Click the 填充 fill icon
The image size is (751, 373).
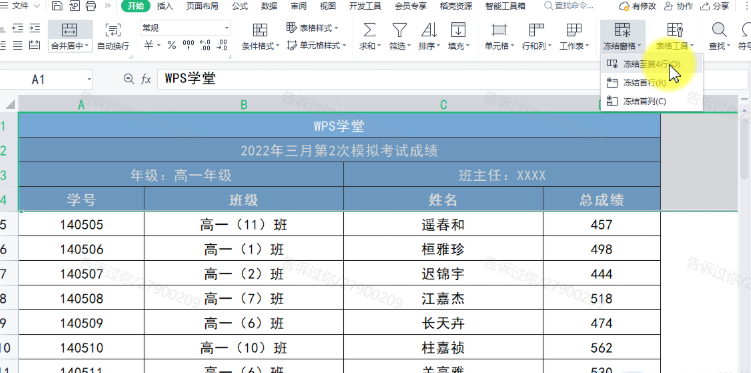point(458,30)
